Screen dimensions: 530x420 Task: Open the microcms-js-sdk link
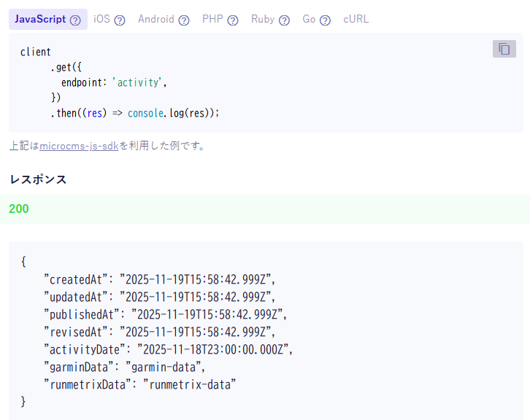79,146
